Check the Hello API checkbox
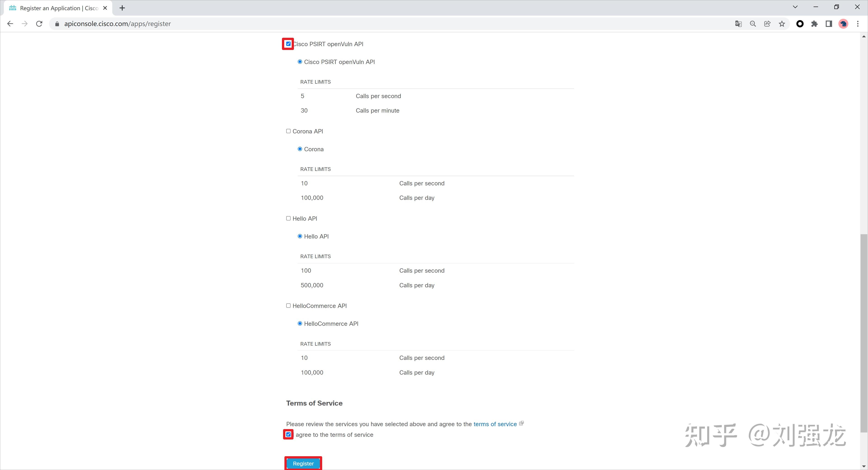868x470 pixels. tap(289, 218)
